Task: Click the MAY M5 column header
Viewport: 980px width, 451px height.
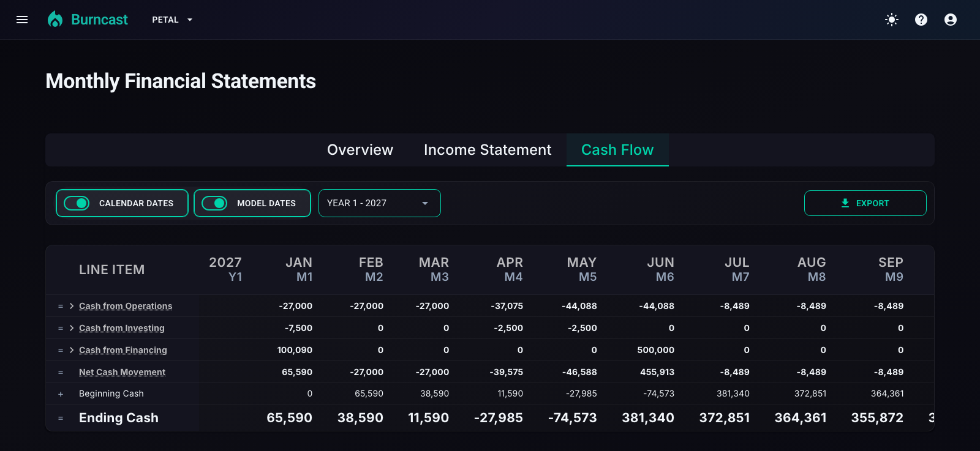Action: point(582,270)
